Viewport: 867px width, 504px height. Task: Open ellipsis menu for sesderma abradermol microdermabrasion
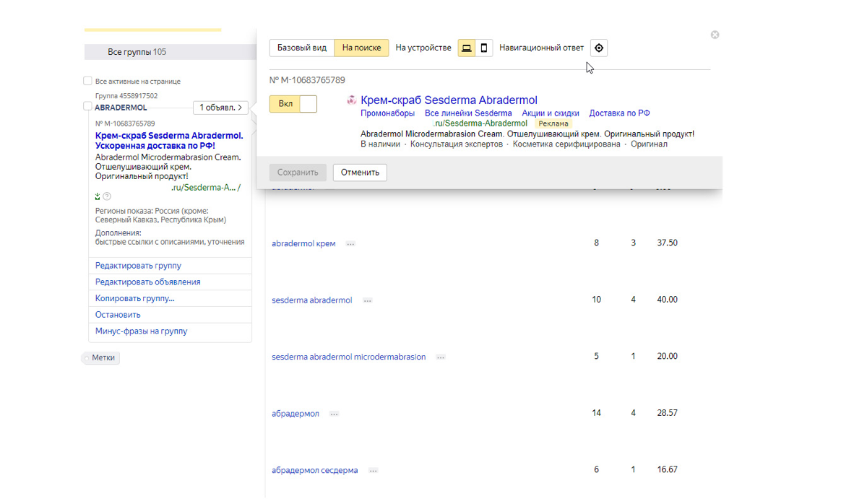coord(441,357)
